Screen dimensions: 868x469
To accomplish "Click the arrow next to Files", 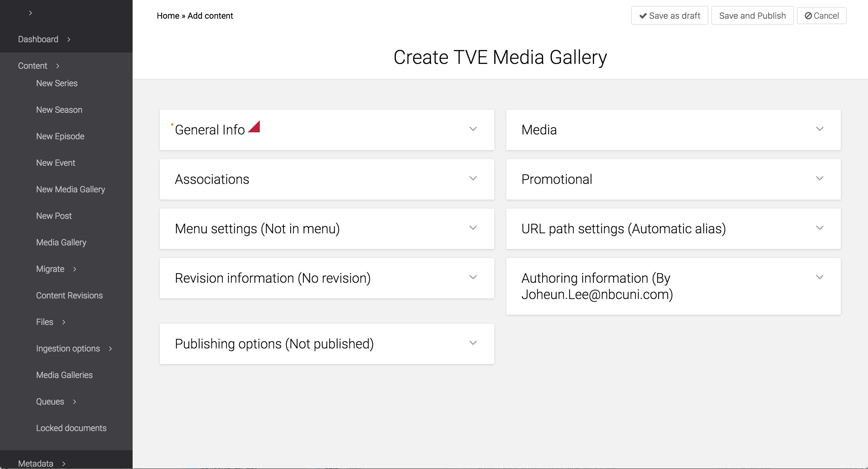I will click(64, 322).
